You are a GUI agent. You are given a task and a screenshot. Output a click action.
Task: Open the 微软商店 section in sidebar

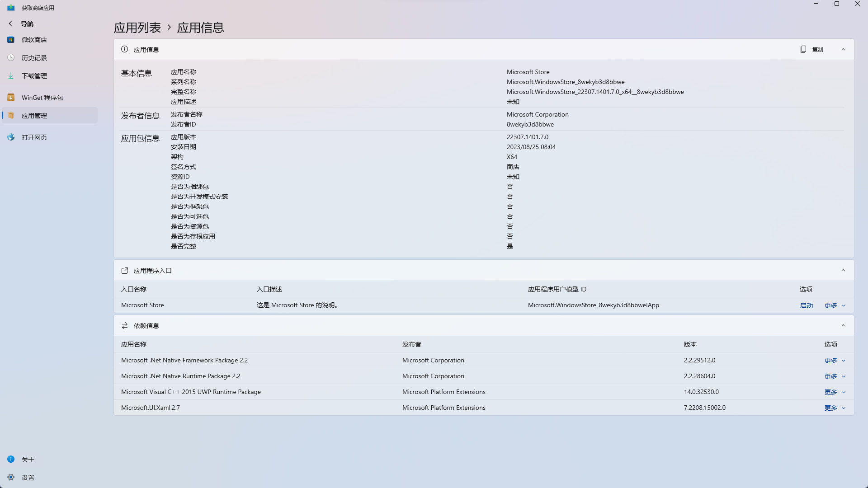pyautogui.click(x=34, y=40)
